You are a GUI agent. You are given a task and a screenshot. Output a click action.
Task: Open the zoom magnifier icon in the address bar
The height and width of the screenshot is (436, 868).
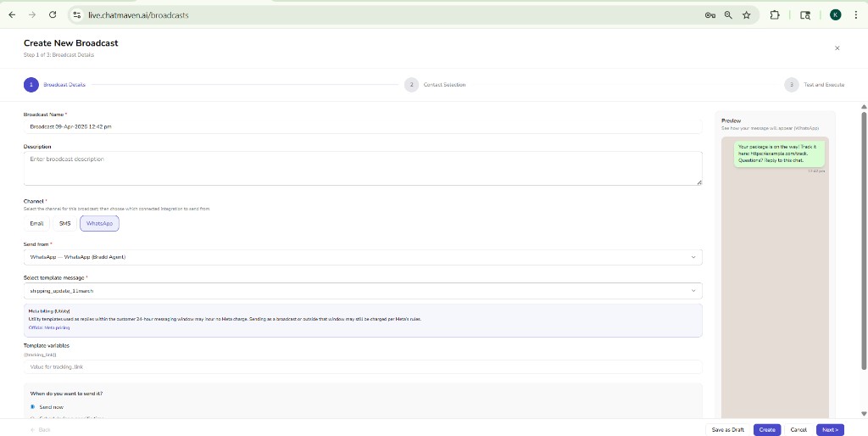click(728, 15)
